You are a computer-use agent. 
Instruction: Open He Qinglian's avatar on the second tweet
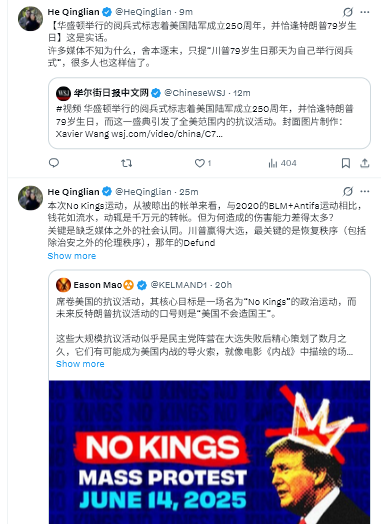pos(30,198)
